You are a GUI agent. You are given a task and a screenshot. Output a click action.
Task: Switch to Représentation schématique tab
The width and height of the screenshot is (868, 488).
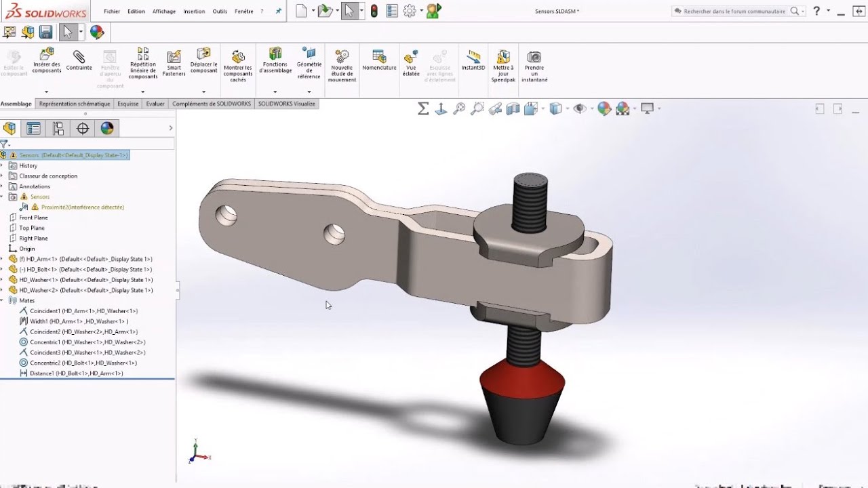coord(75,104)
